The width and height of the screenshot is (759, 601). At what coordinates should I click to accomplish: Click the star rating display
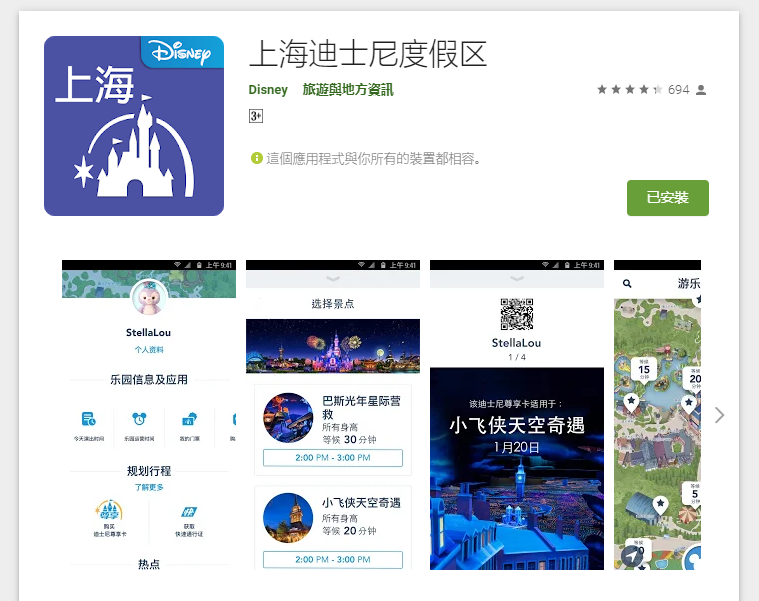click(x=629, y=90)
